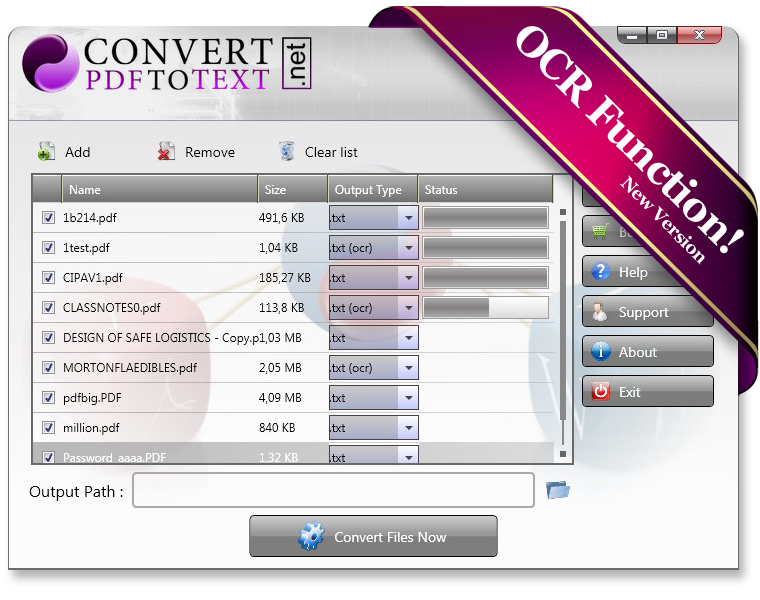Viewport: 760px width, 600px height.
Task: Open the output folder browse icon
Action: tap(557, 490)
